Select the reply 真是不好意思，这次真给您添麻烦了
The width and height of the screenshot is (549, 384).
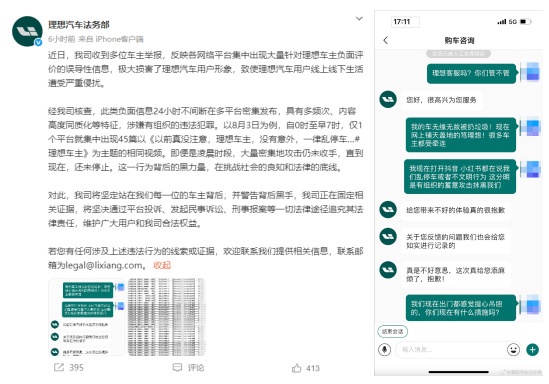[x=456, y=274]
